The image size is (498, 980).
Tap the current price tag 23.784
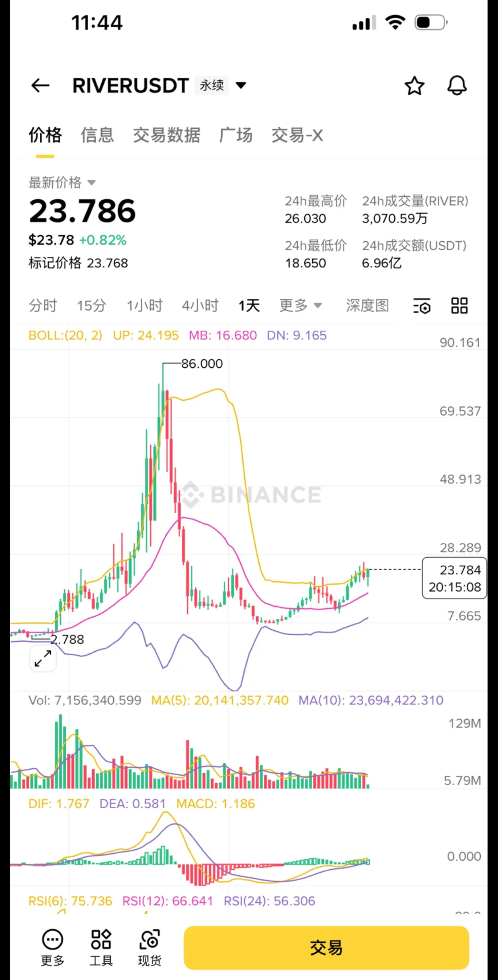click(455, 578)
